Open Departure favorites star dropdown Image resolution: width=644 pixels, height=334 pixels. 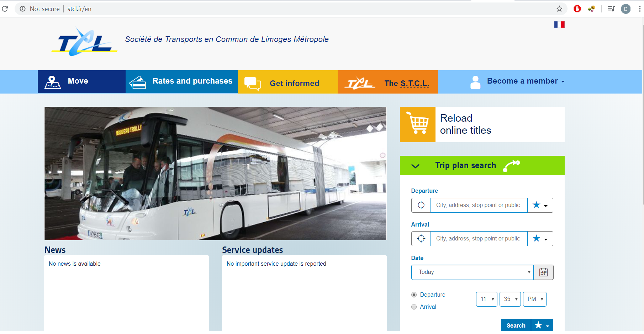tap(540, 205)
